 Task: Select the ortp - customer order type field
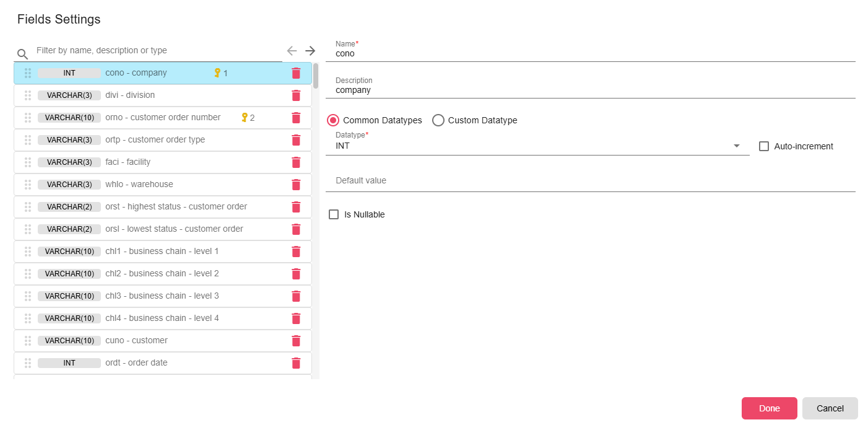pos(163,140)
